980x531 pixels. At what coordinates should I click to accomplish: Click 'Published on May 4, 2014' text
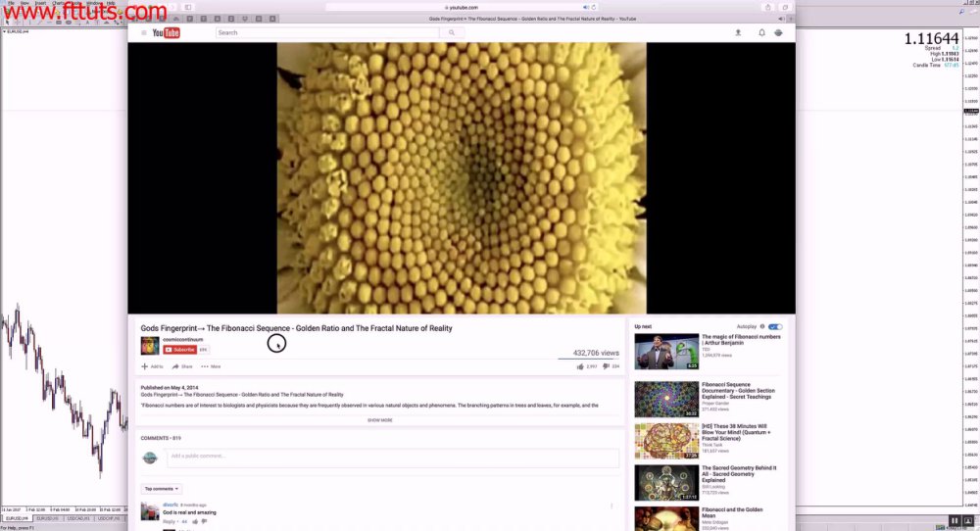(170, 387)
